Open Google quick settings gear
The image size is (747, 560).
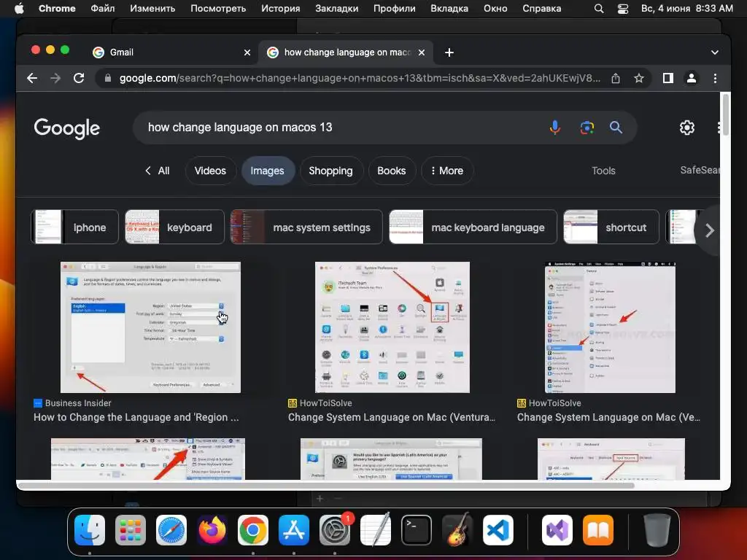point(686,128)
